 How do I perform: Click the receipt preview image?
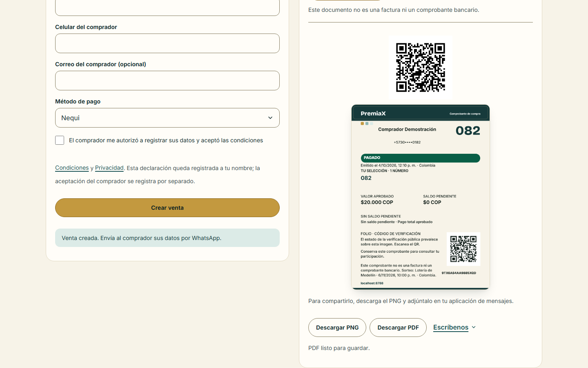[x=421, y=197]
